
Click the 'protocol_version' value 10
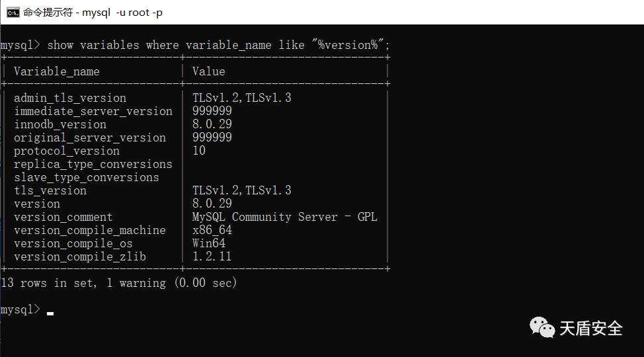point(199,151)
